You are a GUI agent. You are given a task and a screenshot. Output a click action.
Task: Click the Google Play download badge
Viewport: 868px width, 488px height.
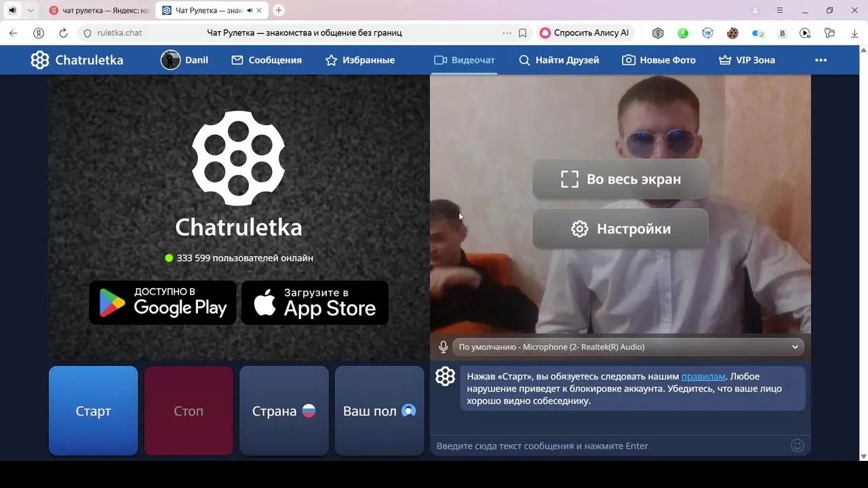tap(163, 302)
